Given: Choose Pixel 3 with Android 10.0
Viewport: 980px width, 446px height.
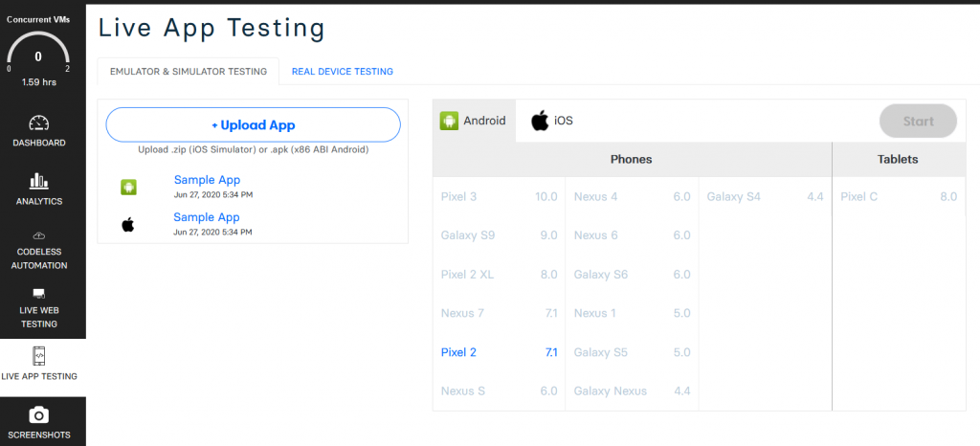Looking at the screenshot, I should coord(498,196).
